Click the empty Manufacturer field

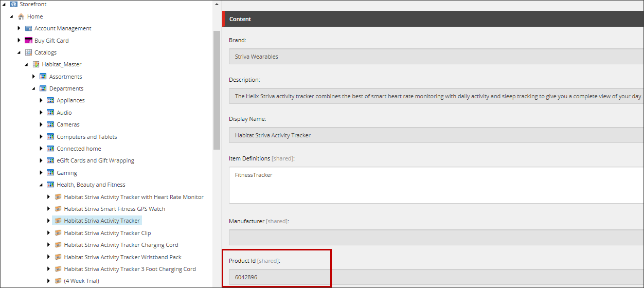[x=436, y=237]
